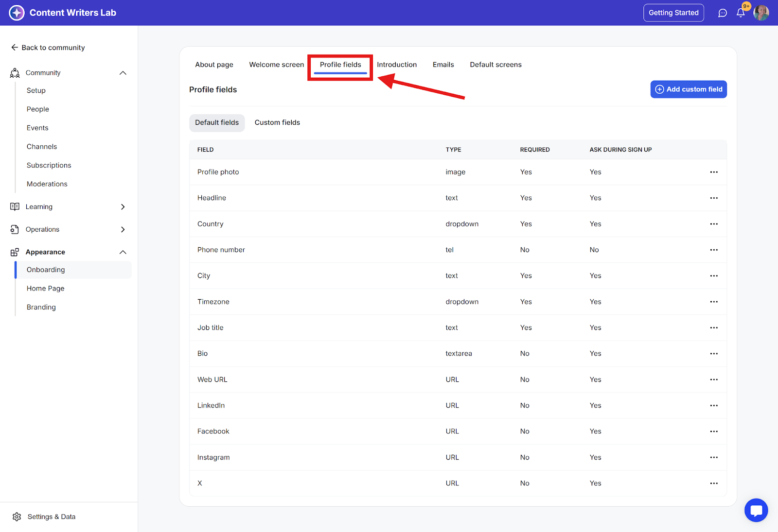
Task: Open Settings & Data link
Action: coord(52,517)
